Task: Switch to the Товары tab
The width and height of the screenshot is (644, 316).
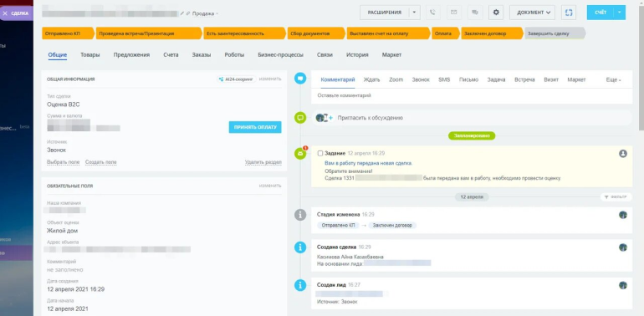Action: pyautogui.click(x=90, y=54)
